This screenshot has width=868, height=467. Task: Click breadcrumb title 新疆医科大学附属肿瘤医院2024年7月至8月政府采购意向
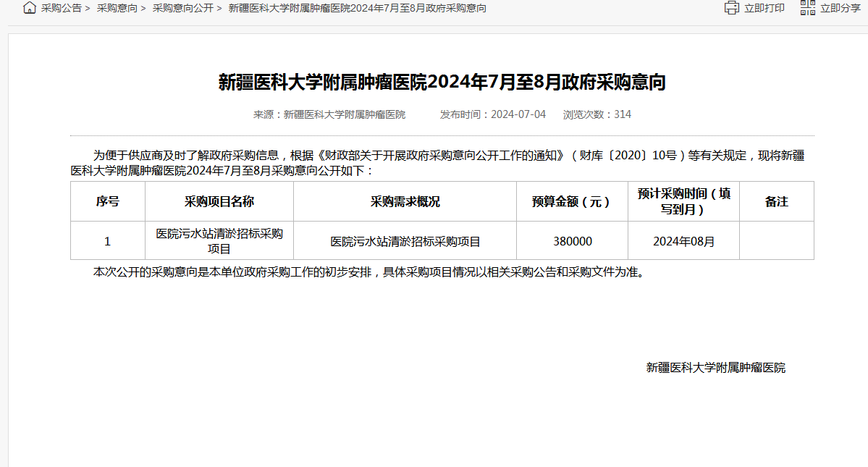(x=358, y=8)
